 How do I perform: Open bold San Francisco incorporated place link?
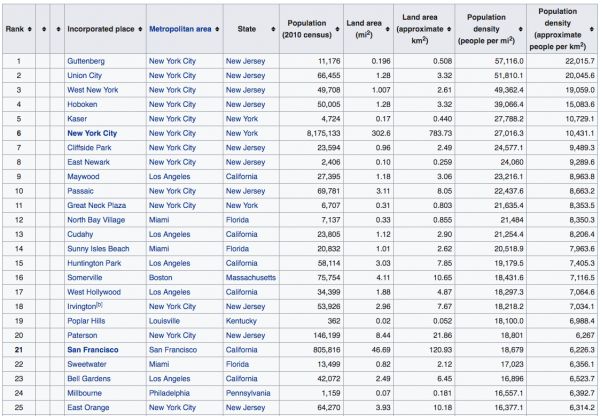[93, 350]
